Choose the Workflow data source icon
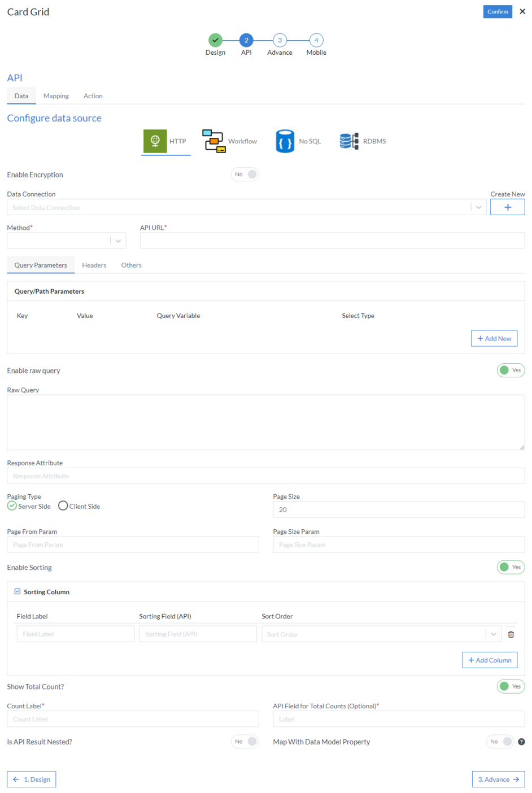The height and width of the screenshot is (793, 532). (x=213, y=141)
